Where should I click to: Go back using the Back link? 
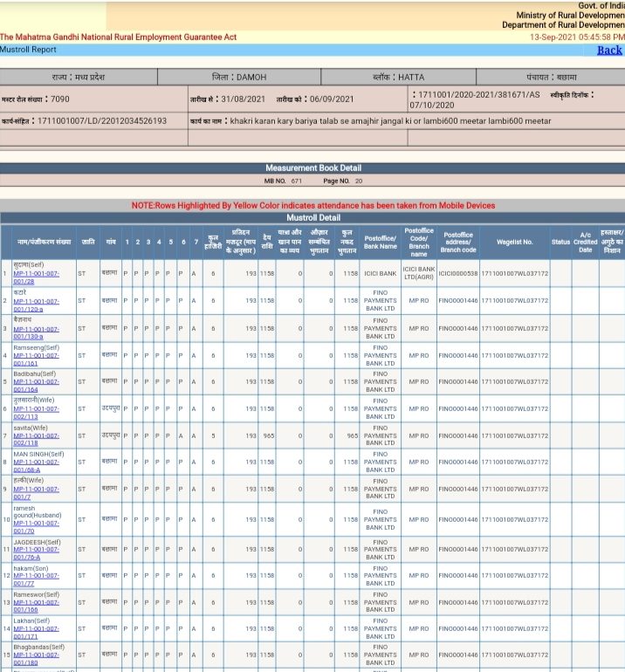point(609,50)
